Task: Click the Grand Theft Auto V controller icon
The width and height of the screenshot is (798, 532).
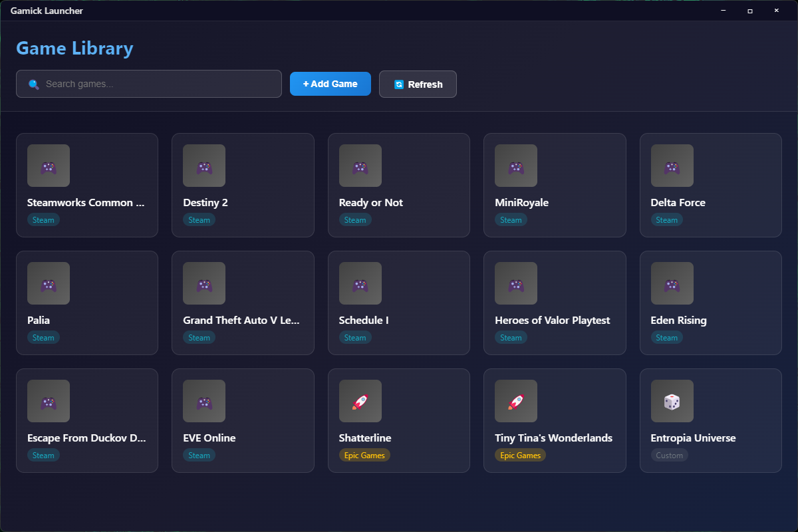Action: 204,283
